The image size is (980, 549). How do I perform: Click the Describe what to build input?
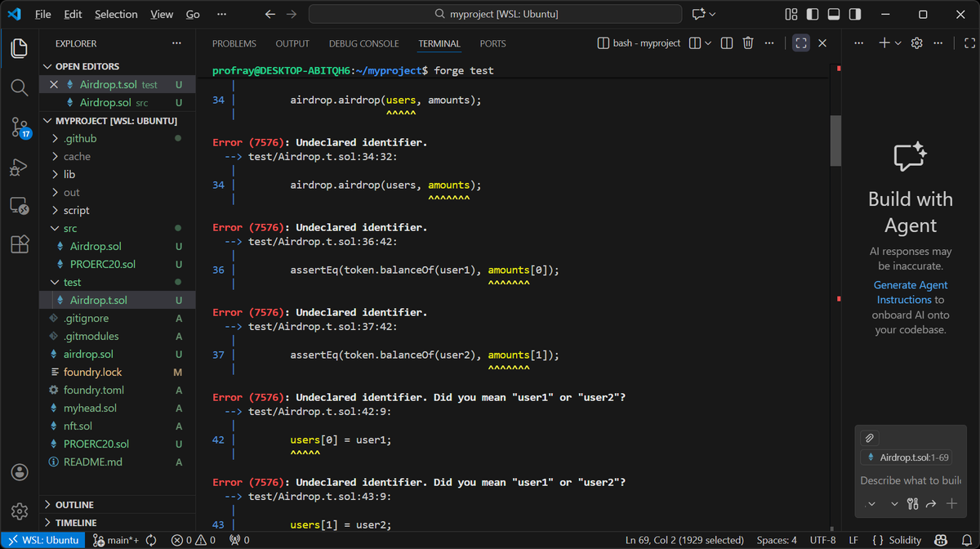[x=910, y=480]
